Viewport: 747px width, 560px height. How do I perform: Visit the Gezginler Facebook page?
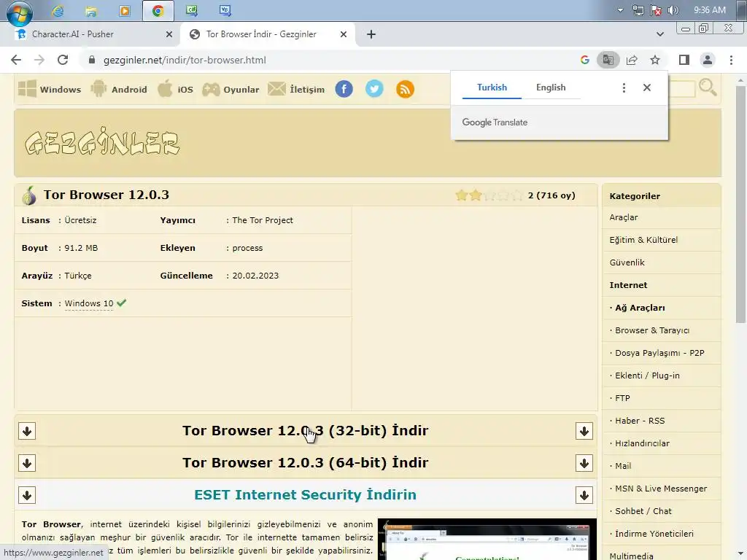(x=344, y=89)
